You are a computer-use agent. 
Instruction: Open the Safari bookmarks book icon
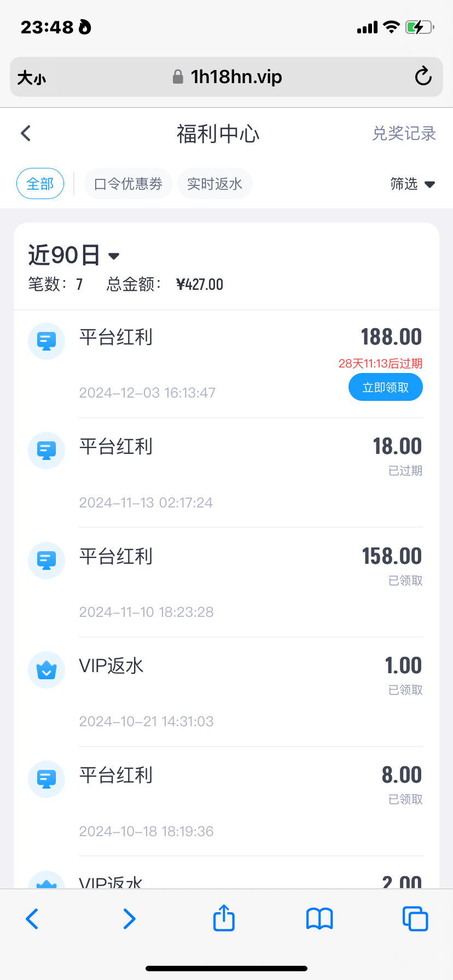pyautogui.click(x=320, y=919)
